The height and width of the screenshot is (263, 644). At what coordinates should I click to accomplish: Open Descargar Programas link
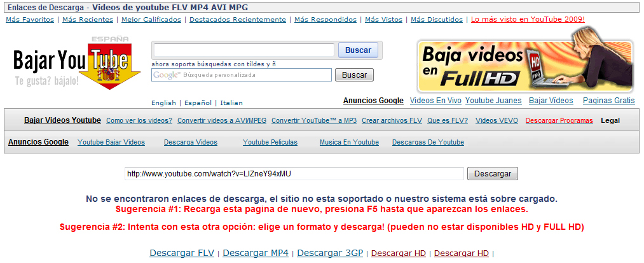(x=559, y=121)
